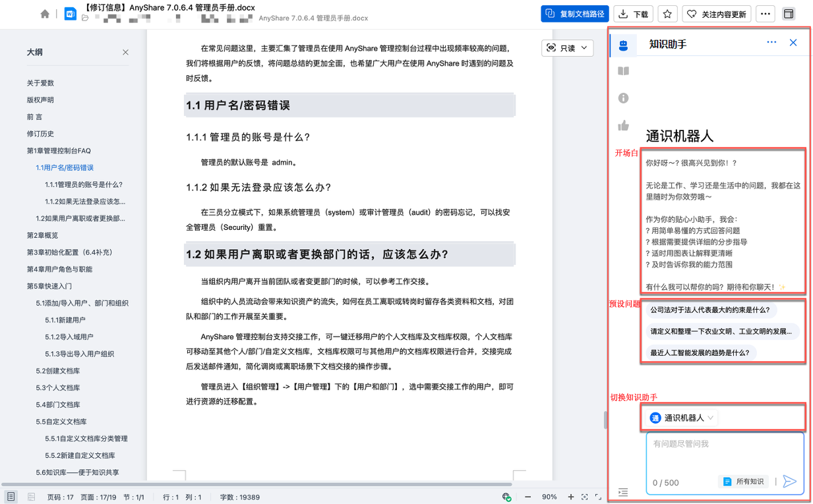Close the outline panel
Viewport: 813px width, 504px height.
click(x=125, y=52)
